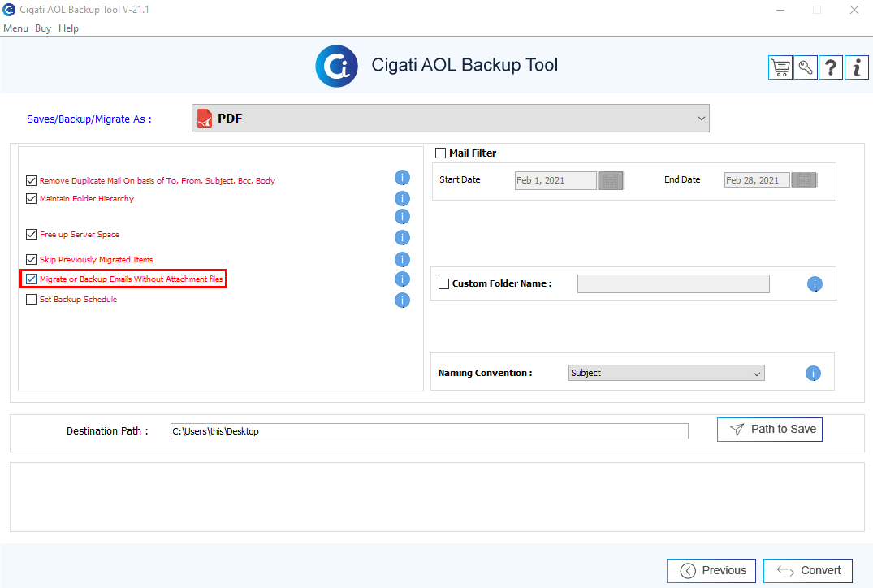873x588 pixels.
Task: Go back with Previous button
Action: [x=711, y=571]
